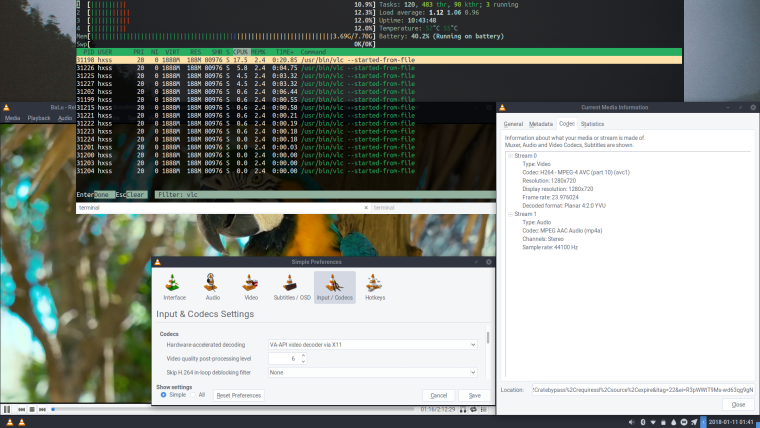Skip to previous media in VLC
The width and height of the screenshot is (760, 428).
click(22, 410)
